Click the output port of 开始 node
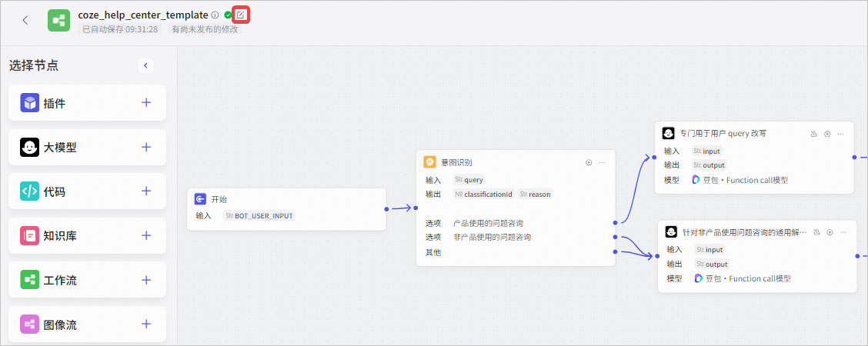Screen dimensions: 868x346 click(386, 209)
